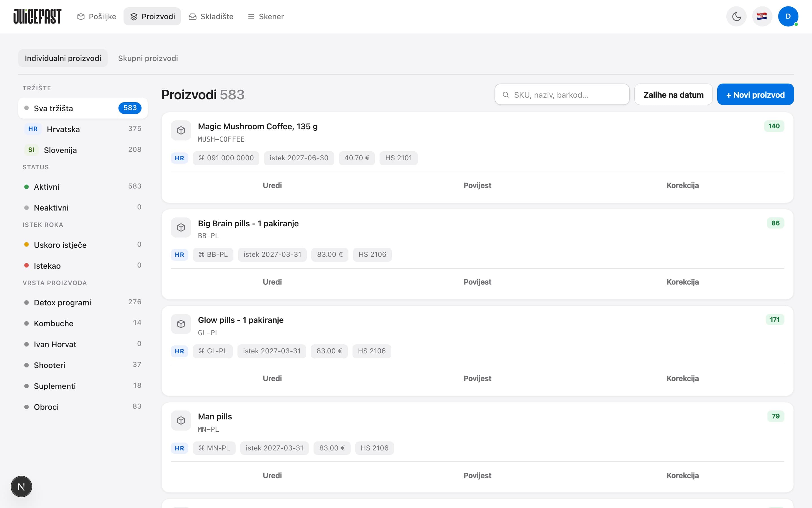Open the Next.js dev tools N badge

coord(21,486)
